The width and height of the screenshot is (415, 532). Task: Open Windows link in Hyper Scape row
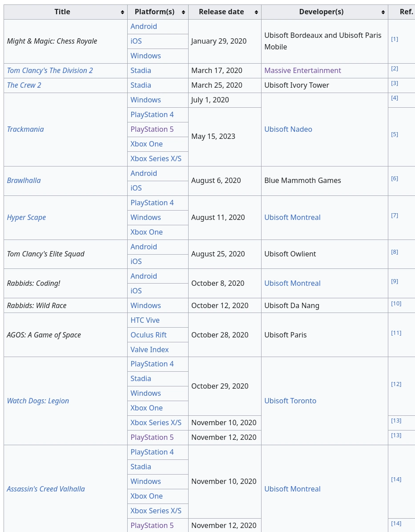(146, 218)
